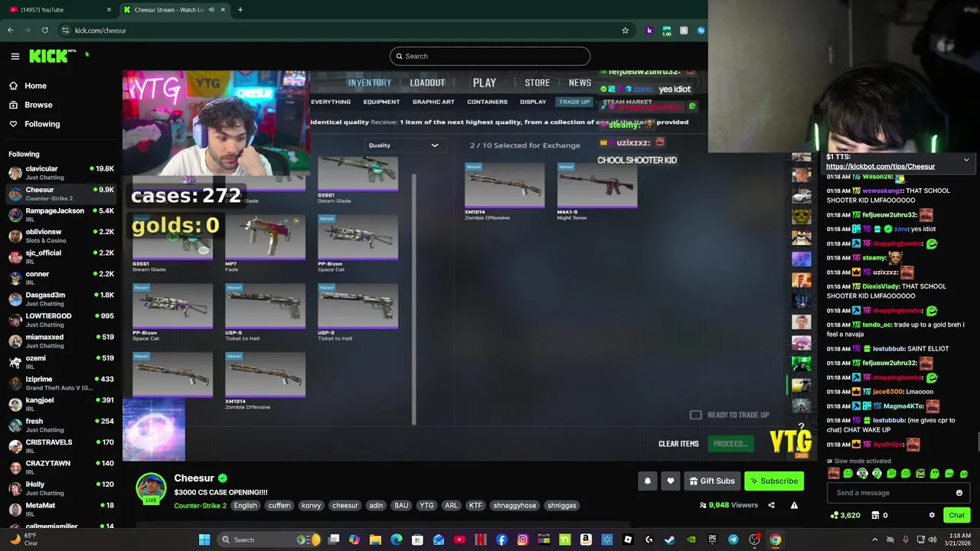Click the Counter-Strike 2 category link under Cheesur

tap(200, 505)
